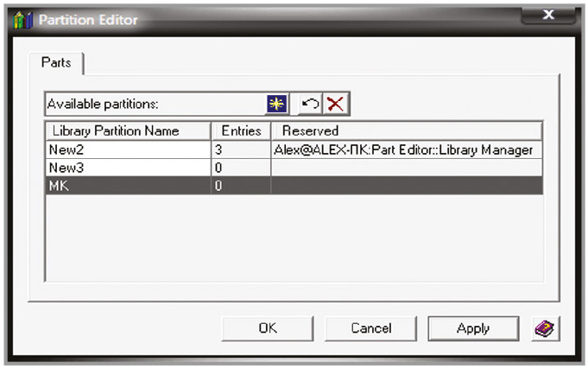Image resolution: width=588 pixels, height=369 pixels.
Task: Click the empty Reserved cell of MK
Action: click(407, 186)
